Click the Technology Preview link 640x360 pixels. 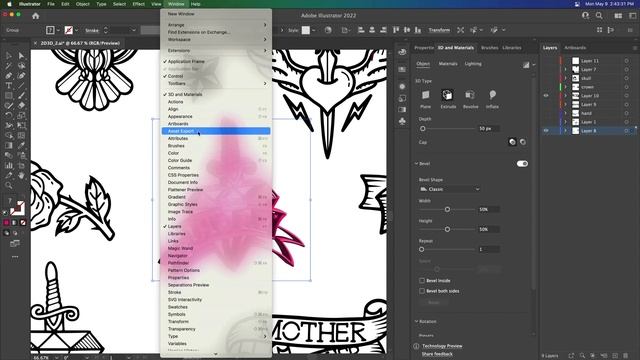point(442,346)
